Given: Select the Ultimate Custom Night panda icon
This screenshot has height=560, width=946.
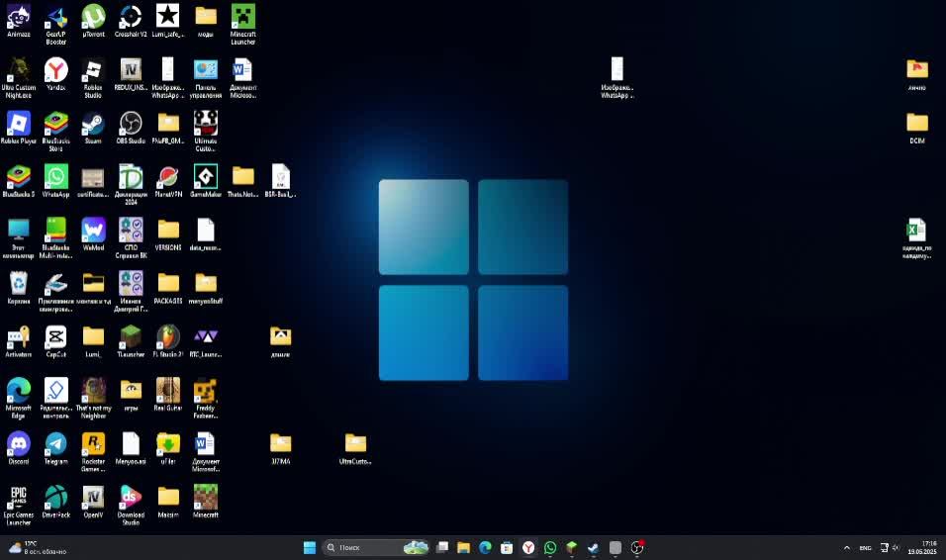Looking at the screenshot, I should 206,132.
